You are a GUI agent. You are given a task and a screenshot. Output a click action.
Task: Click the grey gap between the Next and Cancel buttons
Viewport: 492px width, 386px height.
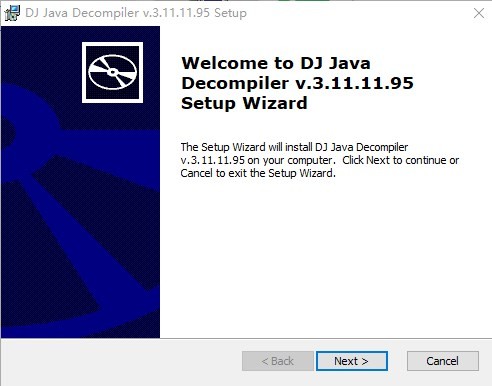point(397,361)
